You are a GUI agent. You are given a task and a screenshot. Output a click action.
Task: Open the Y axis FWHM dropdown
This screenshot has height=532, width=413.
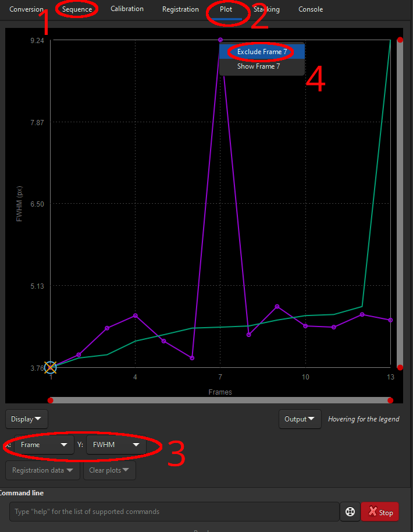coord(116,445)
